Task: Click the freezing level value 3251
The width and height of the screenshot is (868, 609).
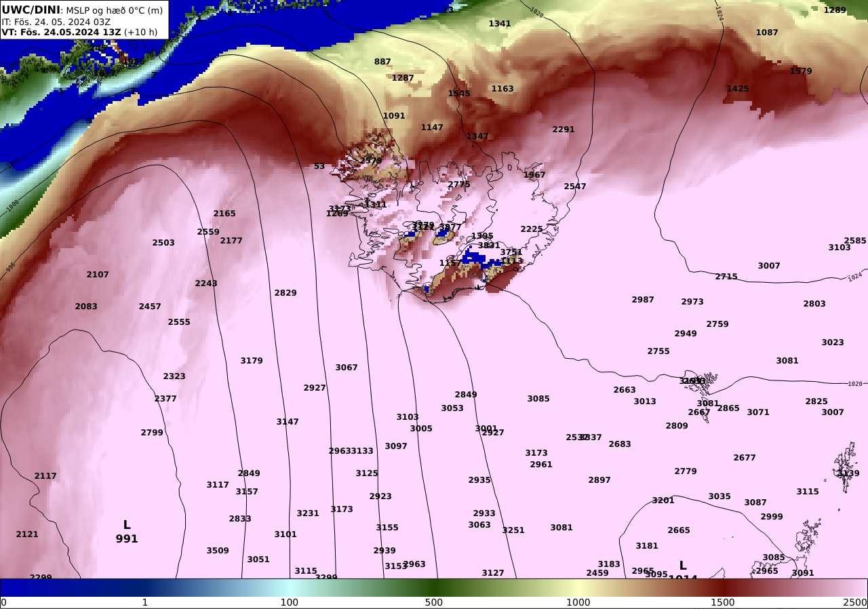Action: click(x=513, y=530)
